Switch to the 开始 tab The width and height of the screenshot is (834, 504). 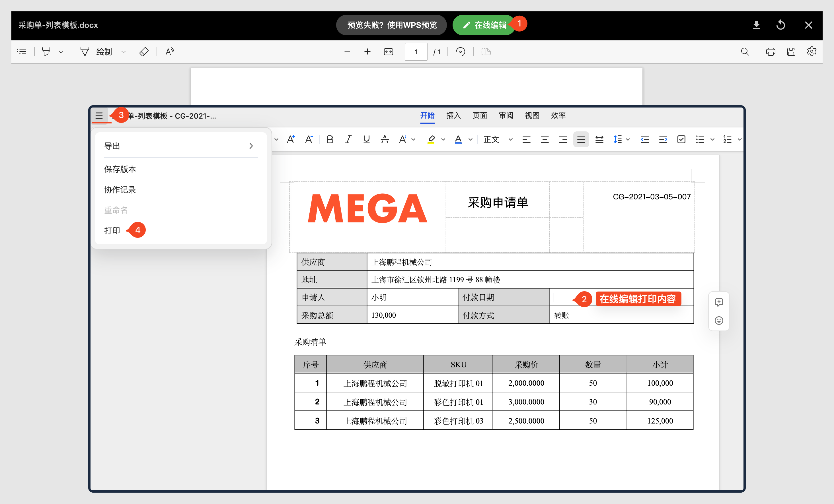[x=427, y=116]
